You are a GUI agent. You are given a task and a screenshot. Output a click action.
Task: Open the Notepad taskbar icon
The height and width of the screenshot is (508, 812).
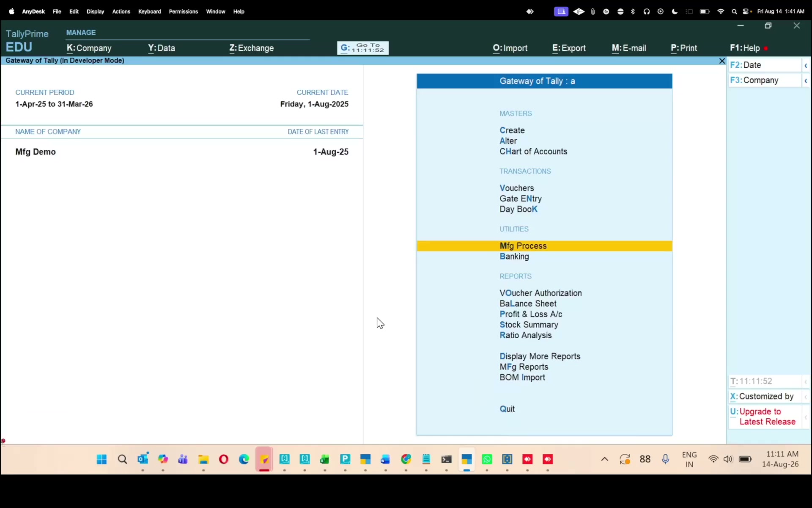click(x=426, y=459)
